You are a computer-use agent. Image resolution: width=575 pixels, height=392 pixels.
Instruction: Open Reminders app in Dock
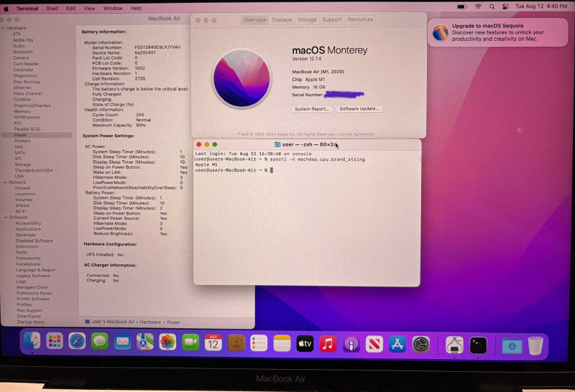(x=259, y=343)
